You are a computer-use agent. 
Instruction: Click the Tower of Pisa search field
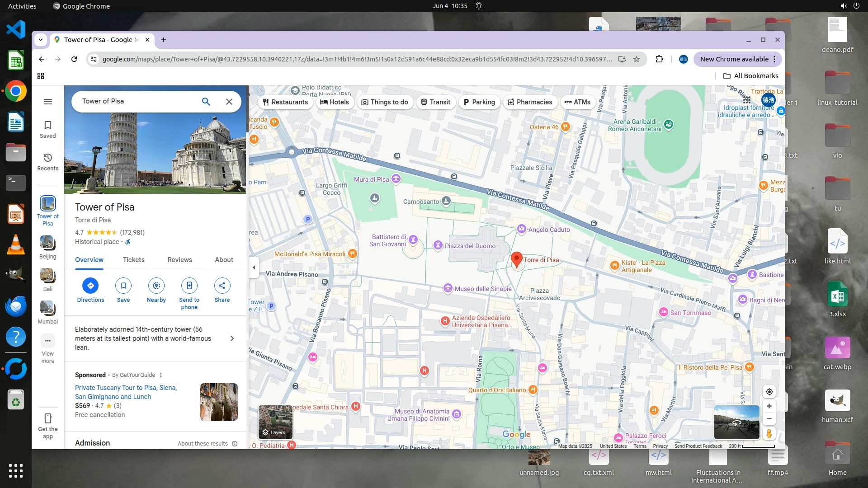point(136,101)
